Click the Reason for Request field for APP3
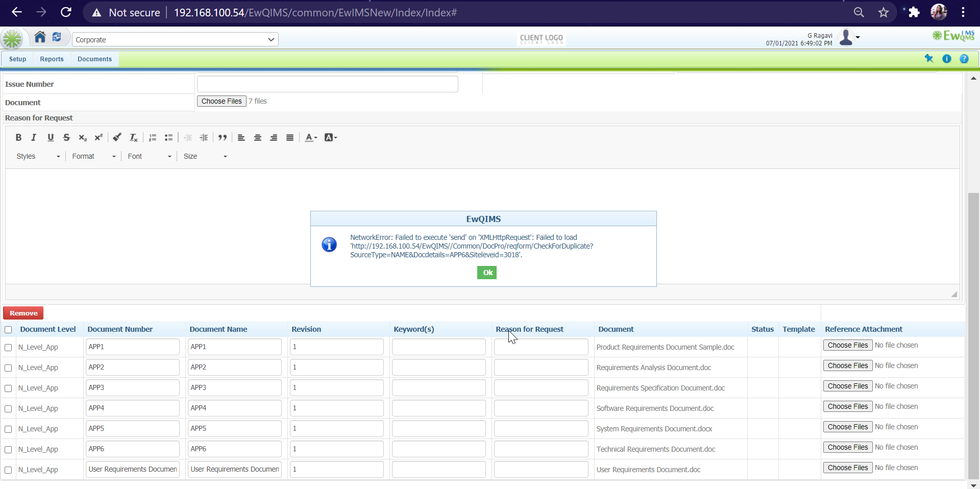This screenshot has width=980, height=489. [541, 387]
